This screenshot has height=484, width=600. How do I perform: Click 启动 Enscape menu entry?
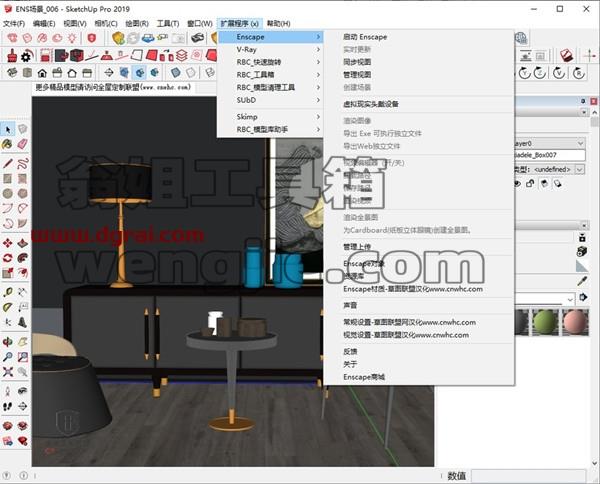[365, 37]
